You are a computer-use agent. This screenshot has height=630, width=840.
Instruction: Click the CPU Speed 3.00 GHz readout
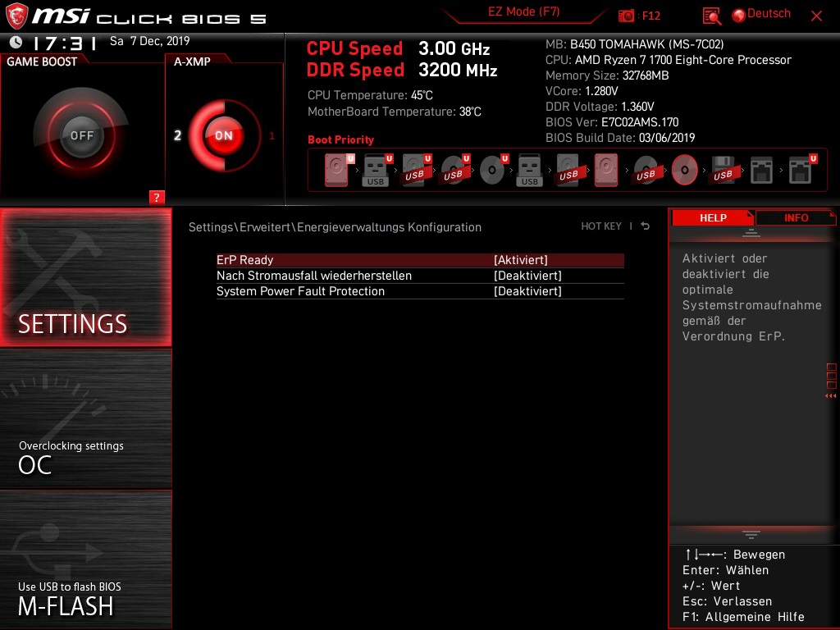398,48
